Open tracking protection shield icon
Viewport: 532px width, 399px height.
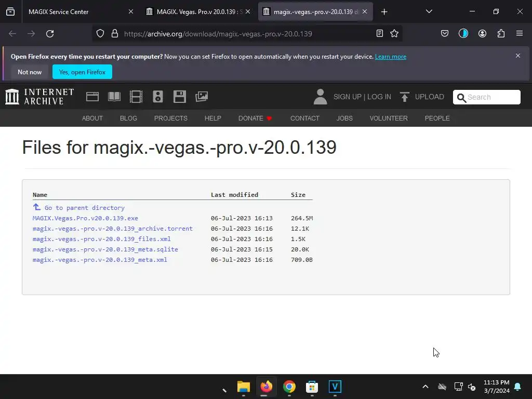tap(100, 34)
